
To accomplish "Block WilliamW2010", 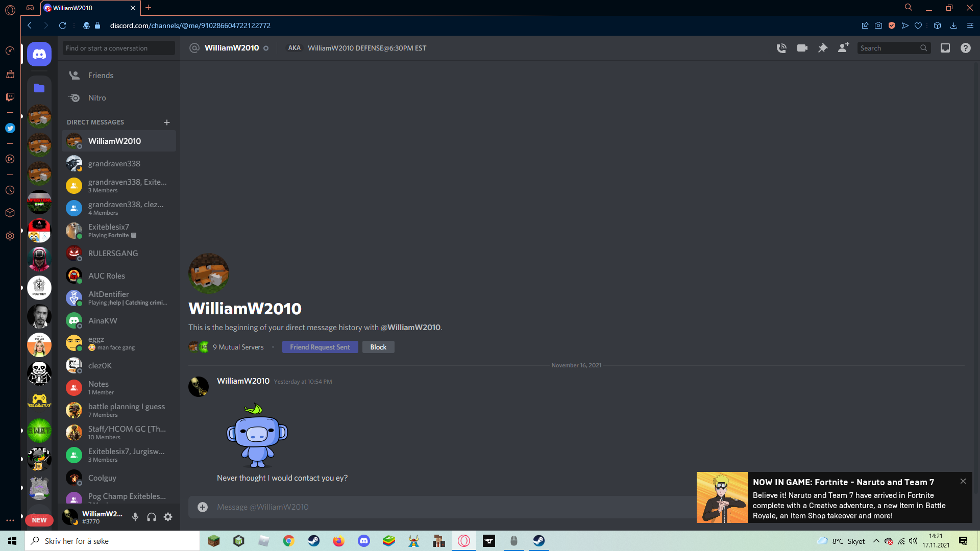I will point(378,346).
